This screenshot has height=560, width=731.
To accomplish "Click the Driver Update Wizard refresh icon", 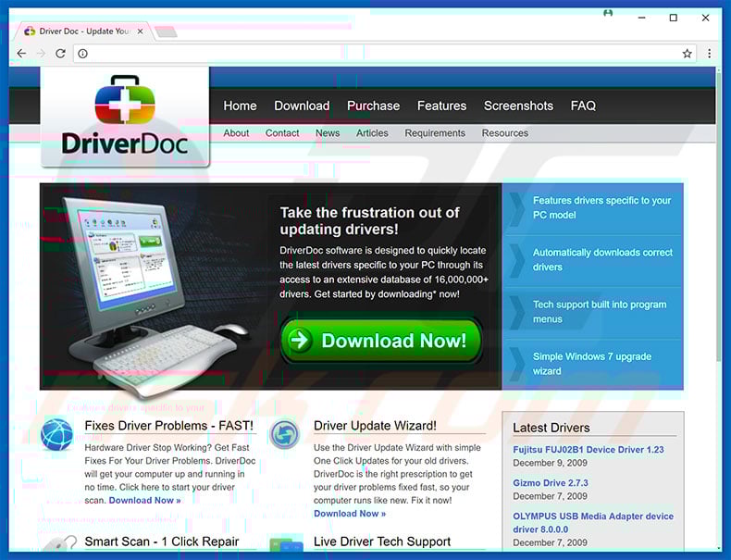I will [x=284, y=434].
